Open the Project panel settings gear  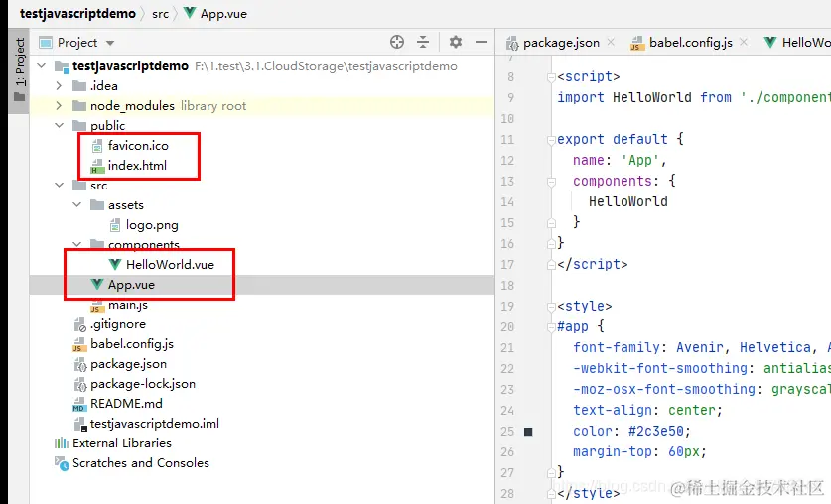(456, 42)
